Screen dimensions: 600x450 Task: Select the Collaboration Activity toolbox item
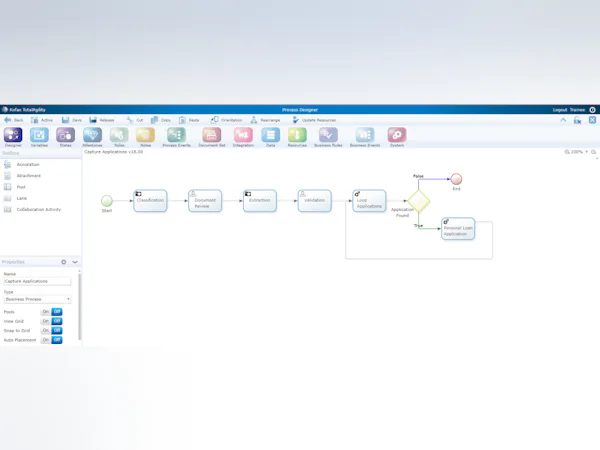(33, 210)
